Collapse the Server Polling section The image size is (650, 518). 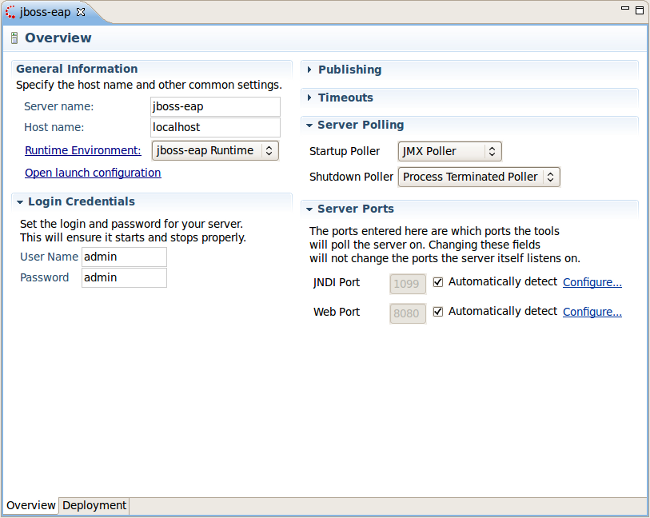coord(309,125)
